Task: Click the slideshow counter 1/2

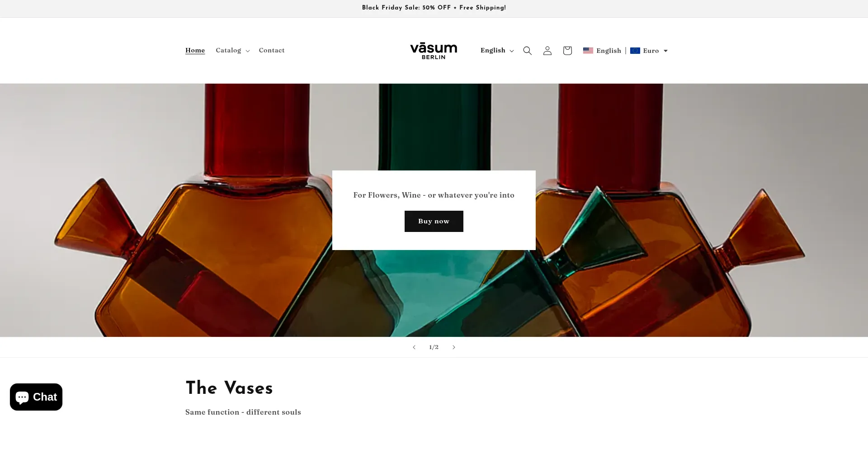Action: point(434,347)
